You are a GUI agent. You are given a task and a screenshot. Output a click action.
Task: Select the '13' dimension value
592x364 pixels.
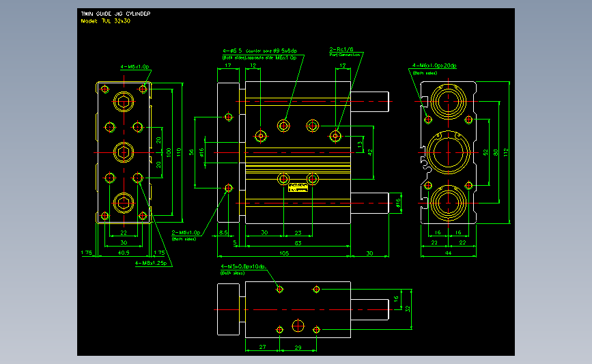point(360,144)
